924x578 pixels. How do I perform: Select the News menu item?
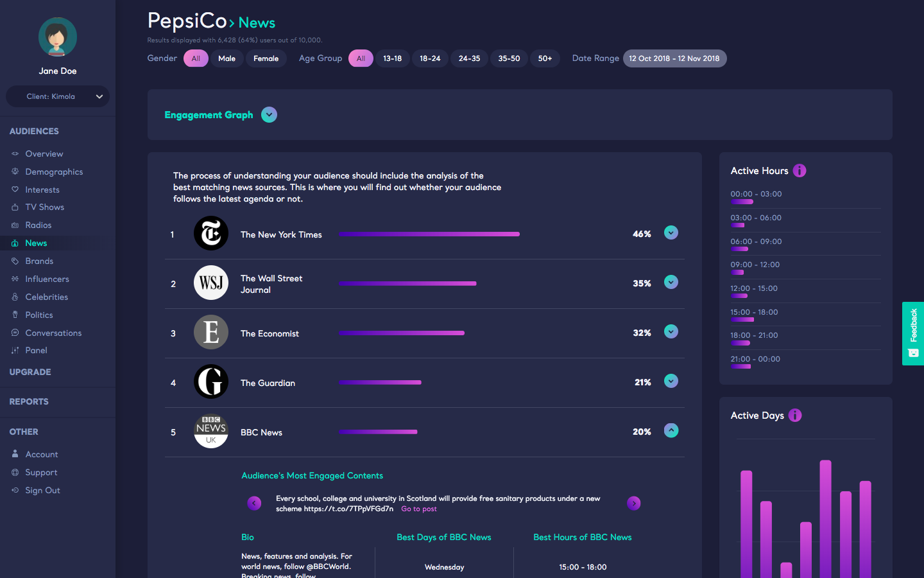point(36,243)
